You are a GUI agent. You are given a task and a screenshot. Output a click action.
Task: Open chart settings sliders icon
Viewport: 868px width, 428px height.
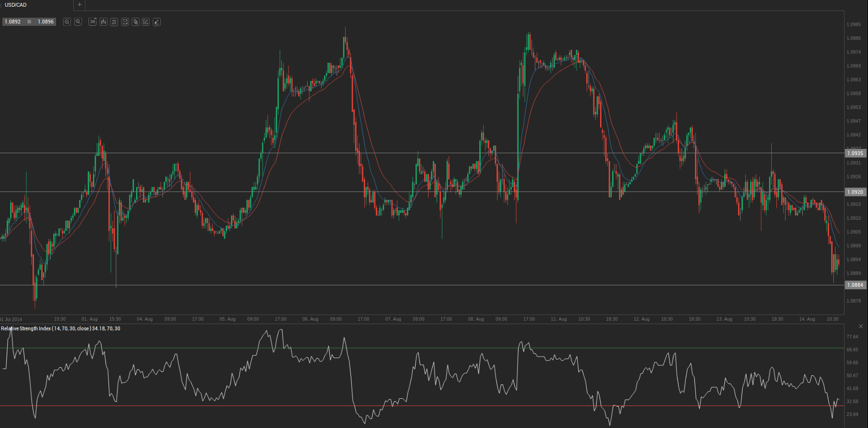[x=114, y=22]
